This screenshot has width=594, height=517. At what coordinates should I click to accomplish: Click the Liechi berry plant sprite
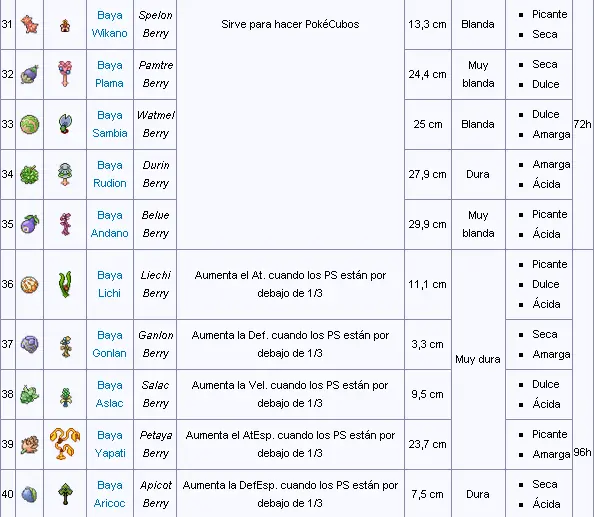point(65,284)
